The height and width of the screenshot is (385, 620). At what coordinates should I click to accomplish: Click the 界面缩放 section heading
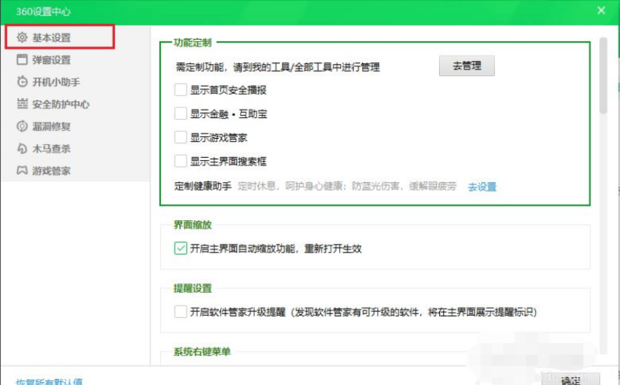[193, 225]
